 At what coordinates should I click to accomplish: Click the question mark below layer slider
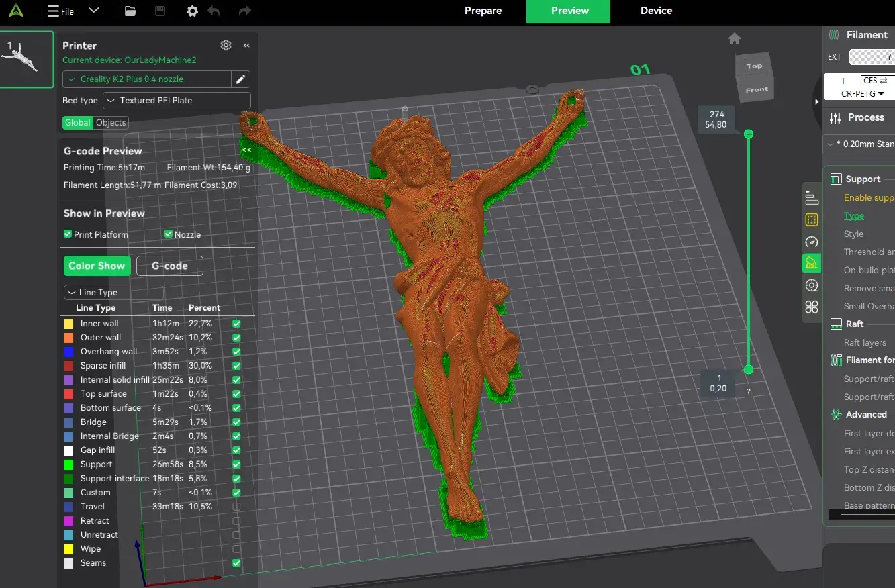coord(748,392)
